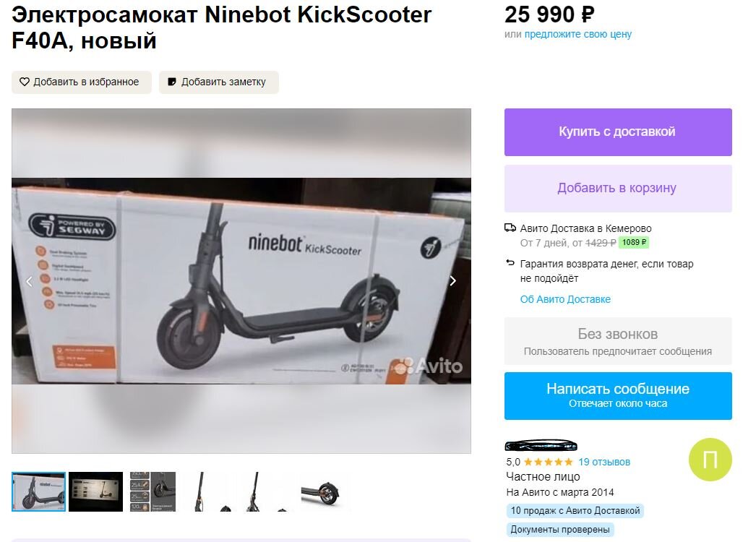Select the second dark box thumbnail
Viewport: 756px width, 542px height.
pyautogui.click(x=95, y=491)
